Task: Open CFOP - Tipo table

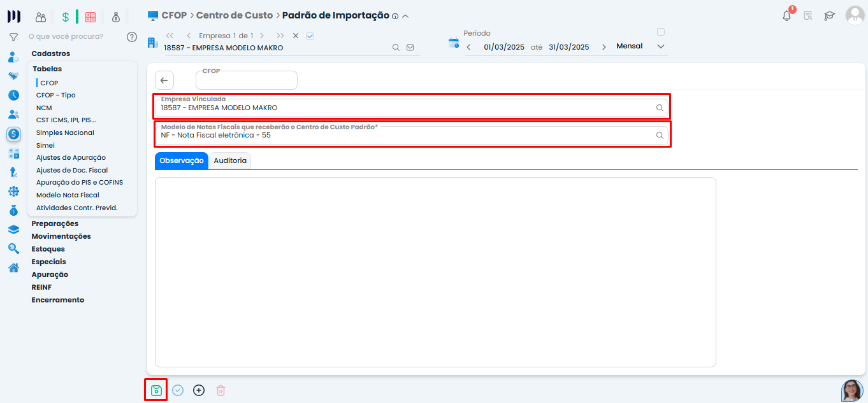Action: (55, 95)
